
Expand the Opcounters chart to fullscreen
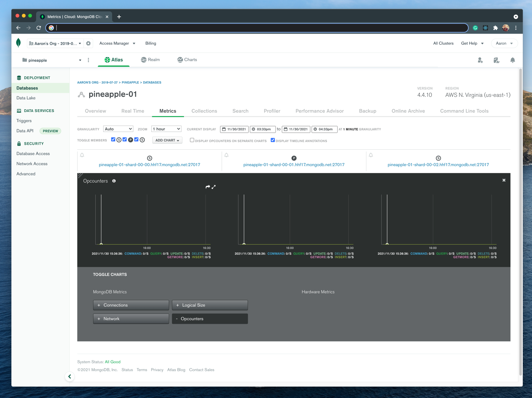(x=214, y=187)
